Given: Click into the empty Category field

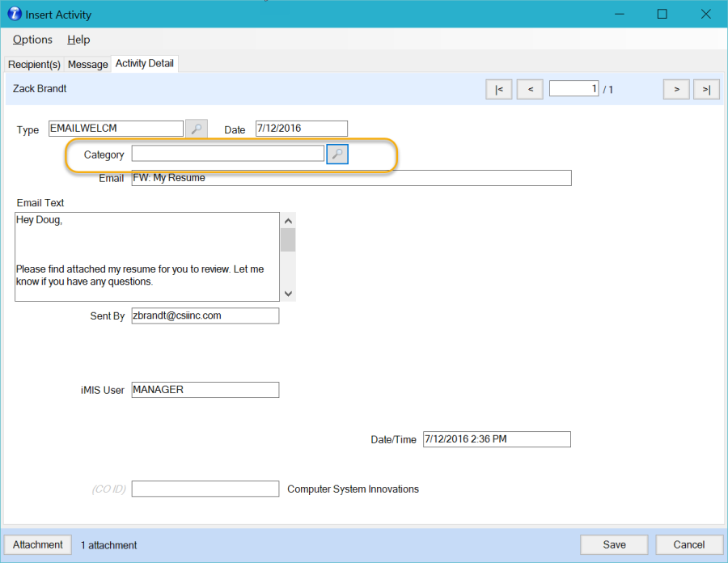Looking at the screenshot, I should tap(227, 154).
